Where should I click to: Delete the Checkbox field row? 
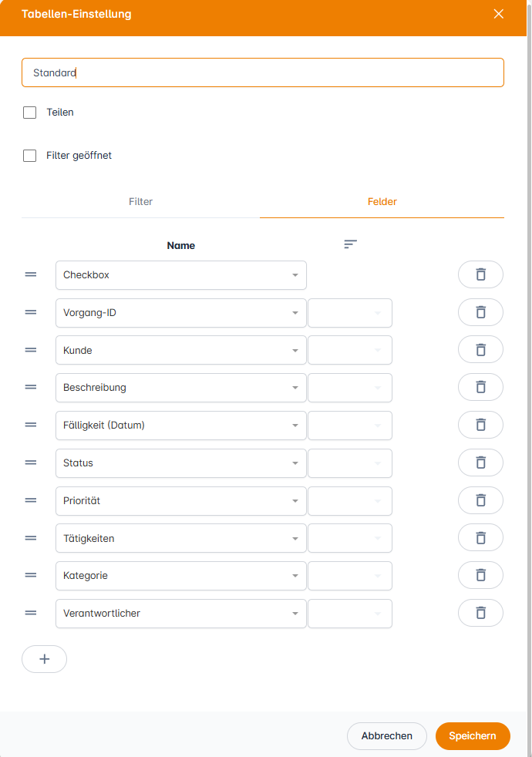(x=480, y=274)
